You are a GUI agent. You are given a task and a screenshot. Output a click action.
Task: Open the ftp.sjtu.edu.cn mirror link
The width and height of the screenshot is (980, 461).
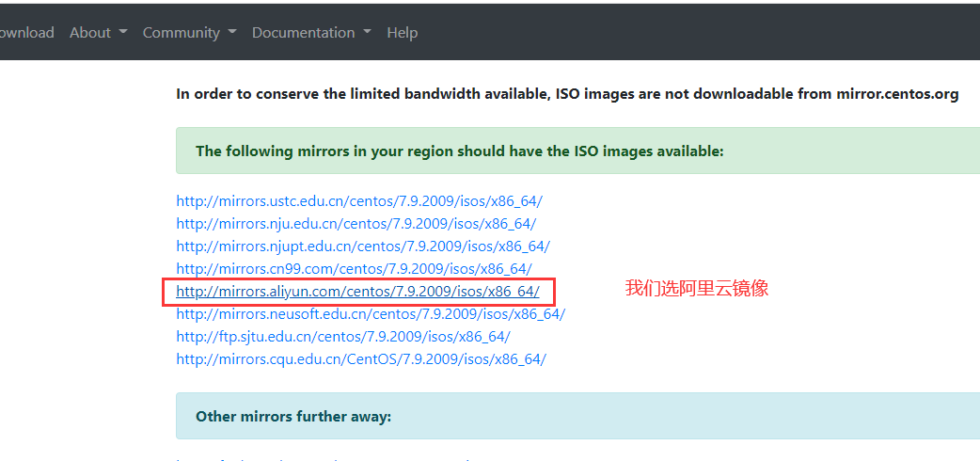click(343, 337)
